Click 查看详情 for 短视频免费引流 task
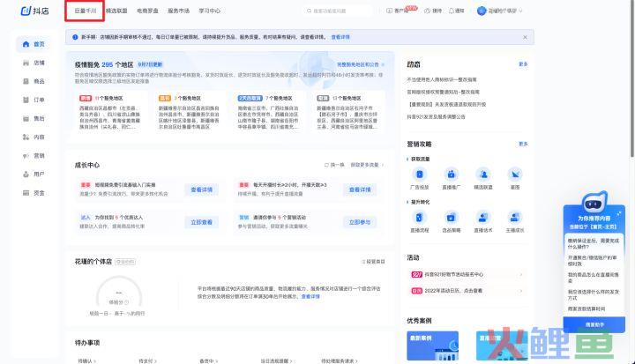 tap(201, 189)
